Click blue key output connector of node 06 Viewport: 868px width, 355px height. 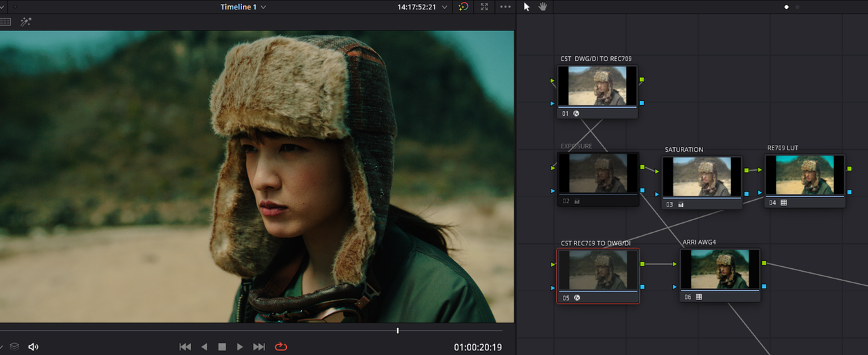click(x=764, y=287)
